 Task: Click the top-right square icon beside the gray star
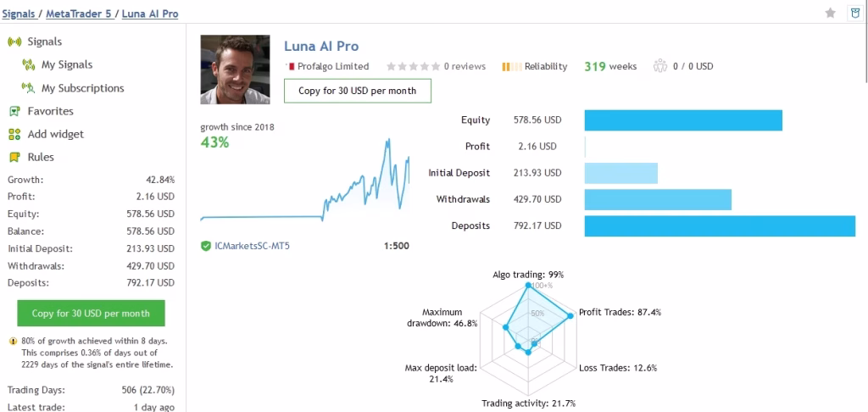point(854,13)
